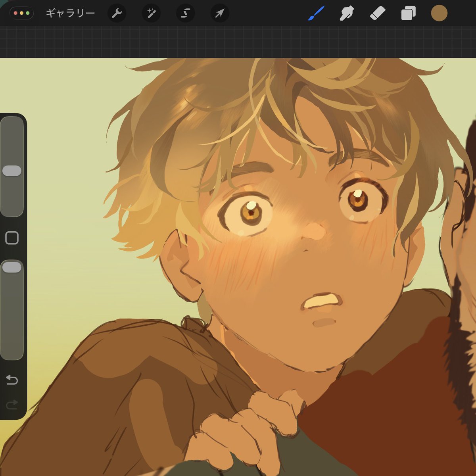
Task: Click the three-dot window control pill
Action: tap(21, 13)
